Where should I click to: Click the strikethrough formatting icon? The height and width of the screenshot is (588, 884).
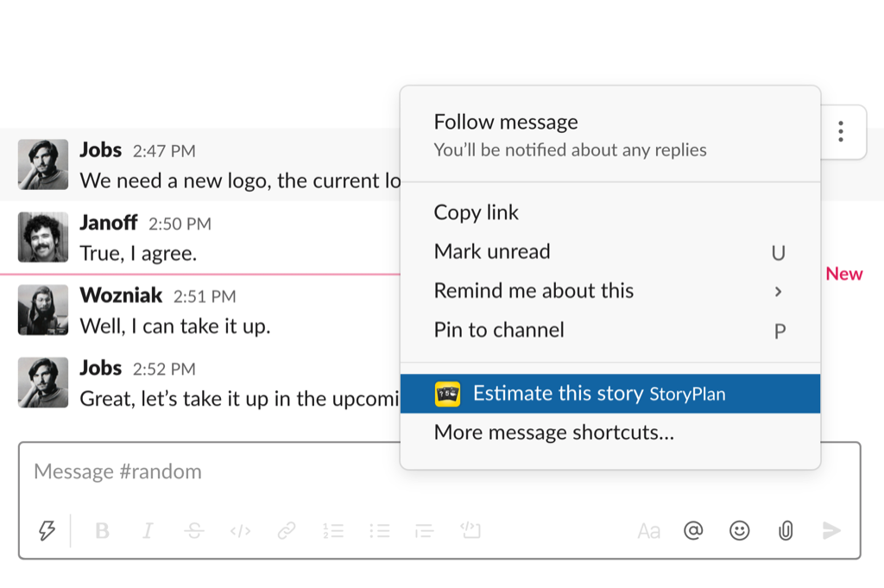pyautogui.click(x=193, y=530)
